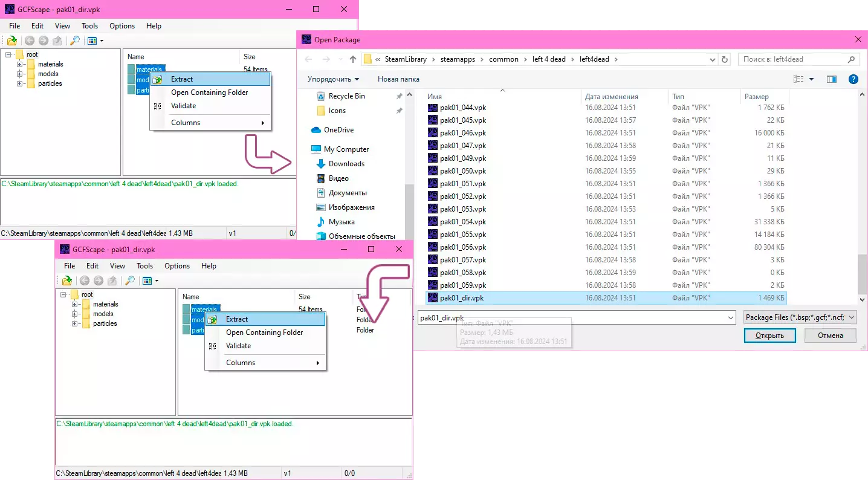This screenshot has width=868, height=480.
Task: Click the Back arrow in upper GCFScape toolbar
Action: (x=30, y=41)
